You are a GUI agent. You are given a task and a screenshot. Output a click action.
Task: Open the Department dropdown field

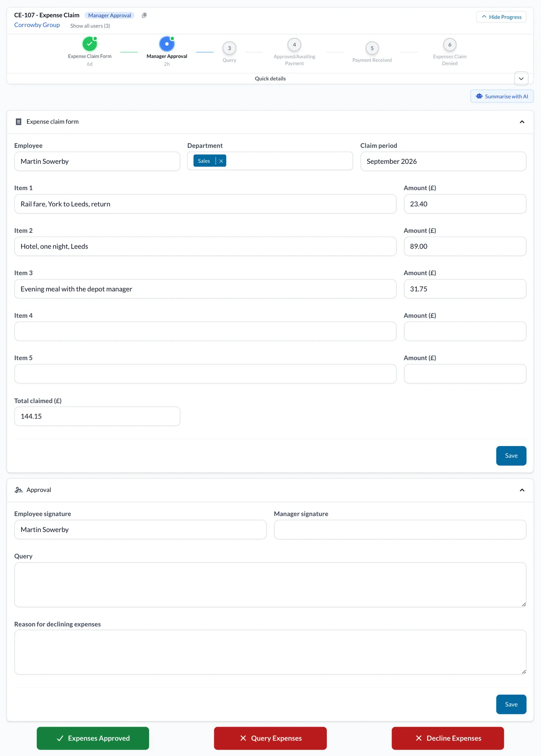(270, 161)
